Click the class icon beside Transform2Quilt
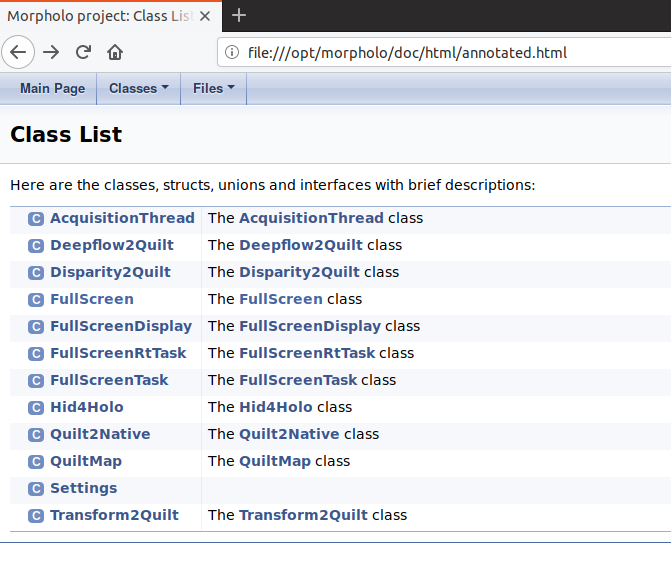This screenshot has height=573, width=671. pos(36,515)
